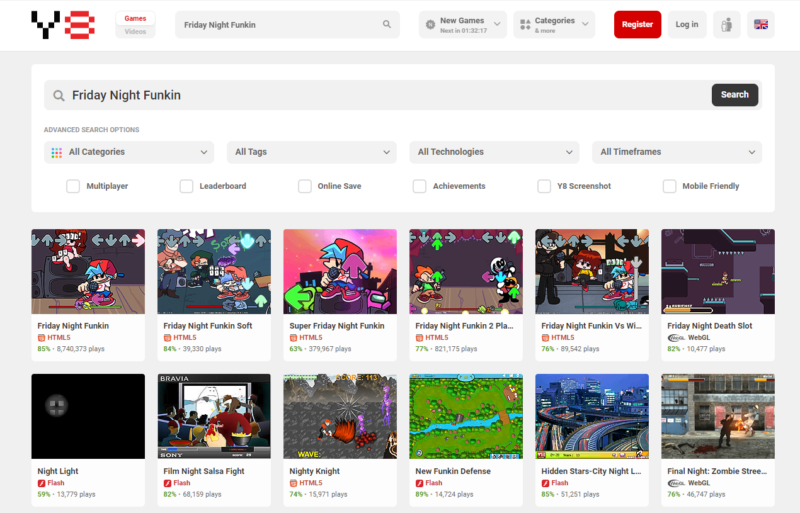Open the Nighty Knight title link
Viewport: 800px width, 513px height.
pos(314,471)
